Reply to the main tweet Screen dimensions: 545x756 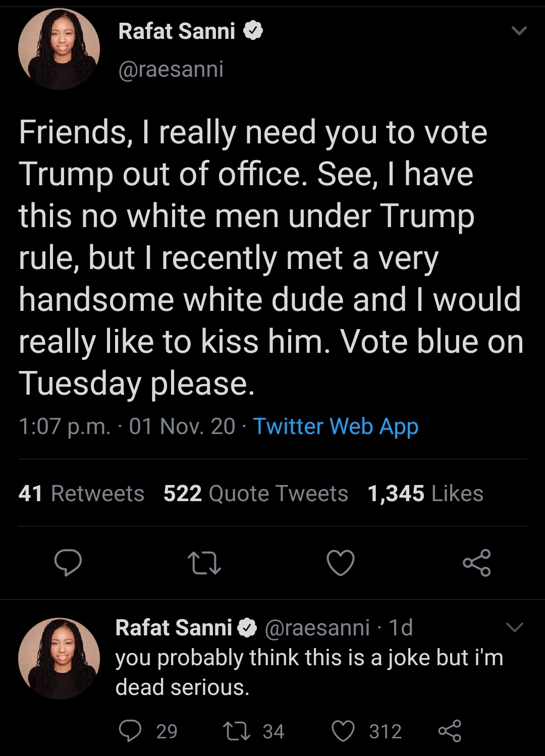[x=68, y=563]
